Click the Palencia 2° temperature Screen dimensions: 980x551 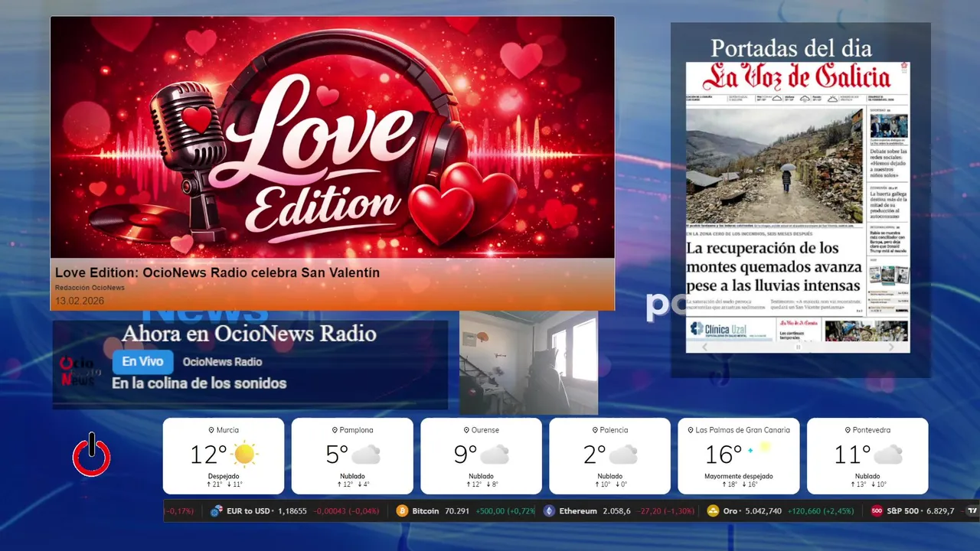594,455
